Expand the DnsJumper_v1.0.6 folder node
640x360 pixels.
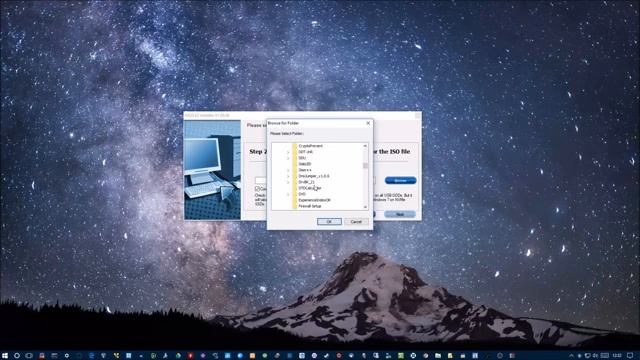(288, 176)
